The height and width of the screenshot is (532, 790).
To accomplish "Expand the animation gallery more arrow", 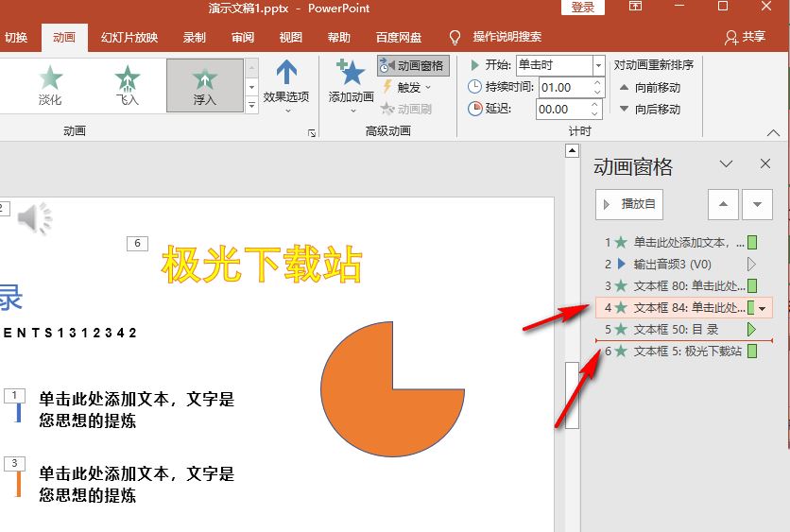I will [251, 106].
